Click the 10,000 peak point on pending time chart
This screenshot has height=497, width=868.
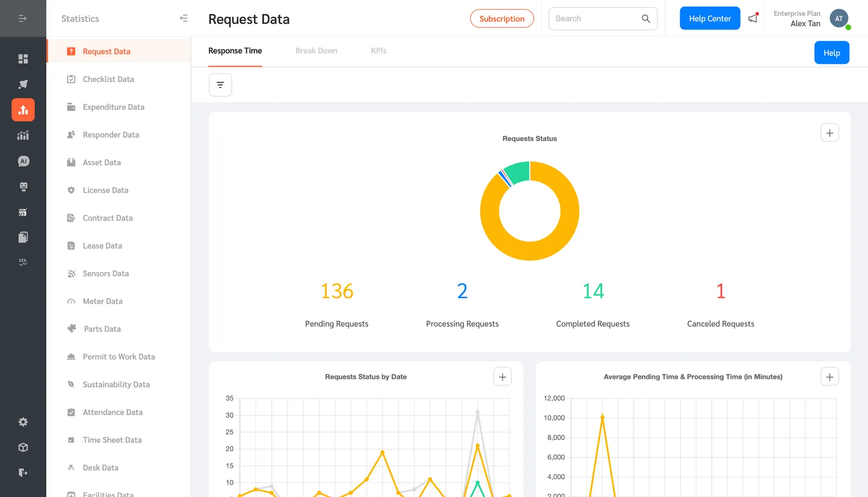602,417
